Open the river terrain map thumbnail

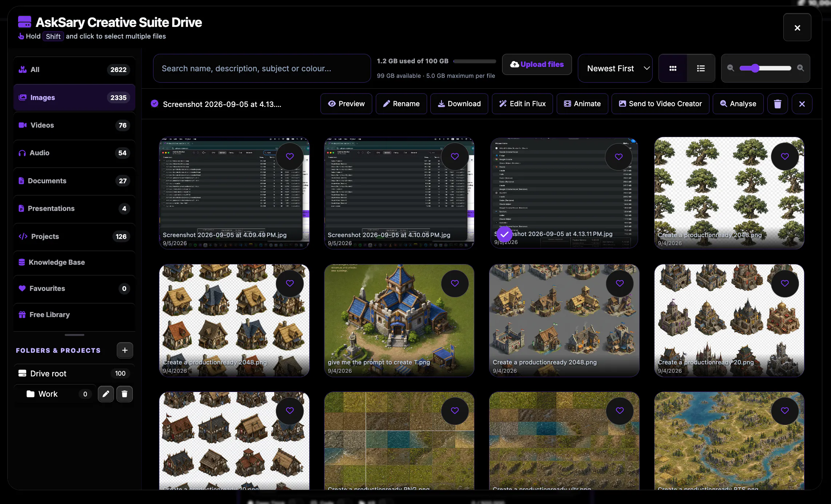(729, 441)
